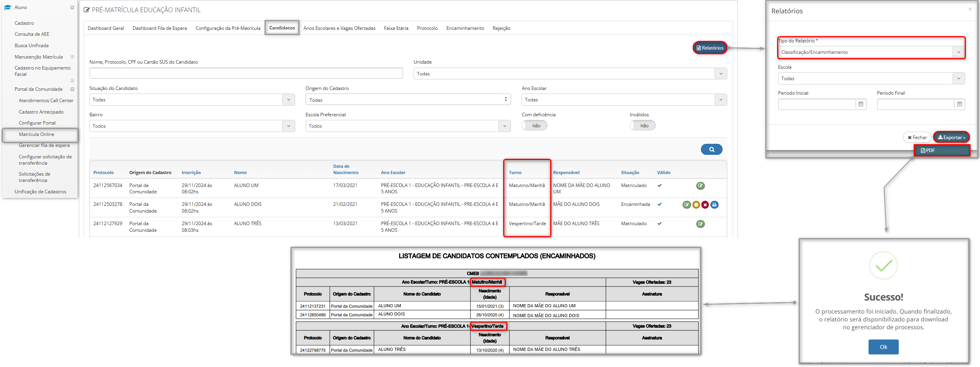Image resolution: width=980 pixels, height=367 pixels.
Task: Sort by the Turno column header
Action: pos(515,172)
